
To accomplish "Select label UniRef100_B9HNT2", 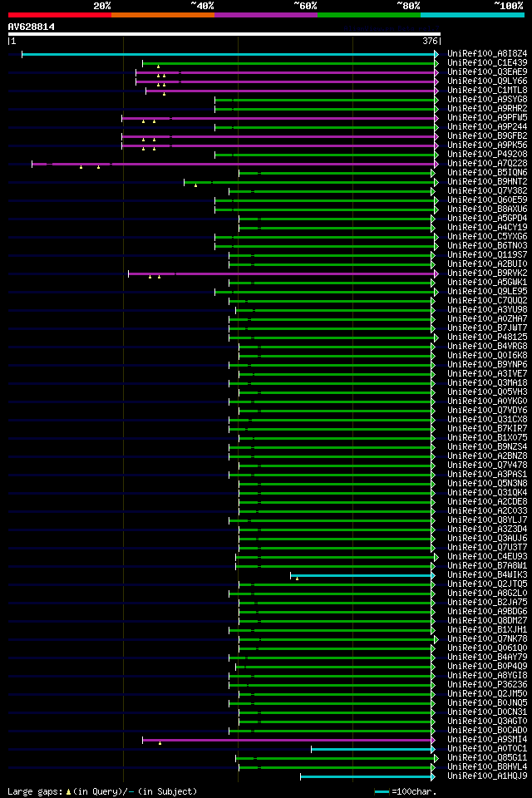I will pyautogui.click(x=487, y=182).
